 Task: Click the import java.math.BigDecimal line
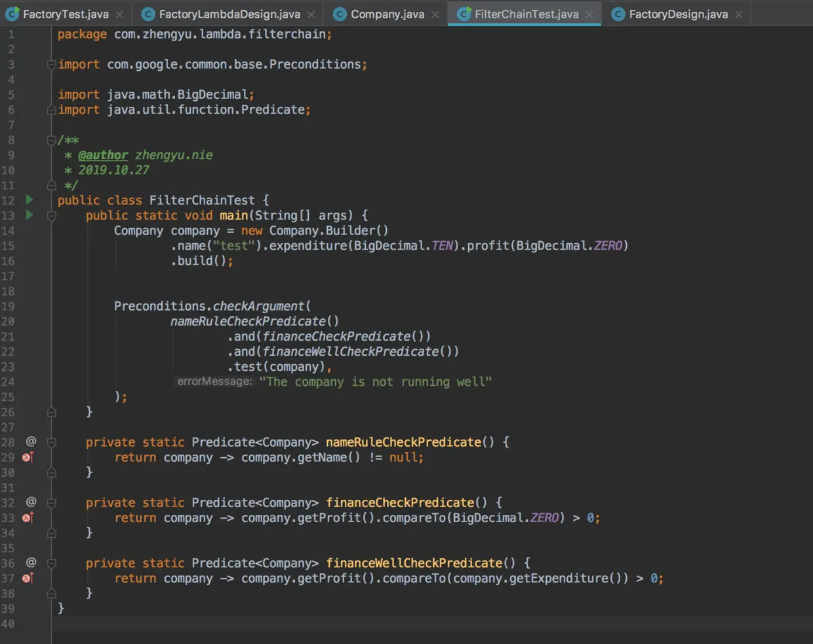click(156, 94)
